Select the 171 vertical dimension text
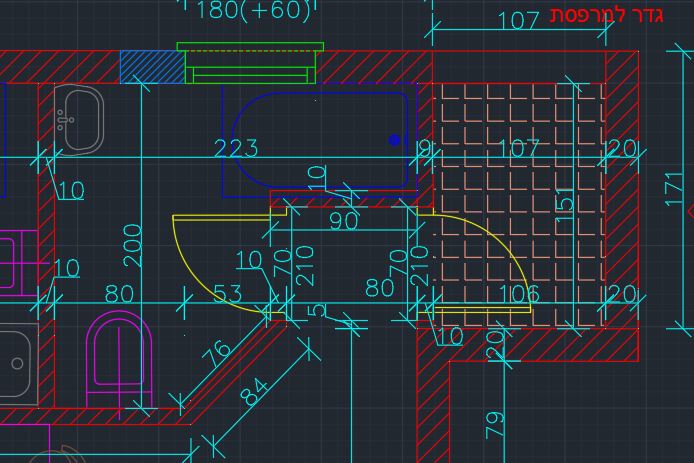The image size is (694, 463). [675, 189]
